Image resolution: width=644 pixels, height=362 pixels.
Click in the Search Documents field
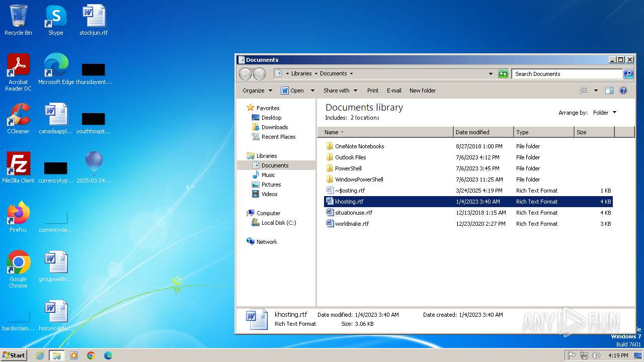point(567,74)
